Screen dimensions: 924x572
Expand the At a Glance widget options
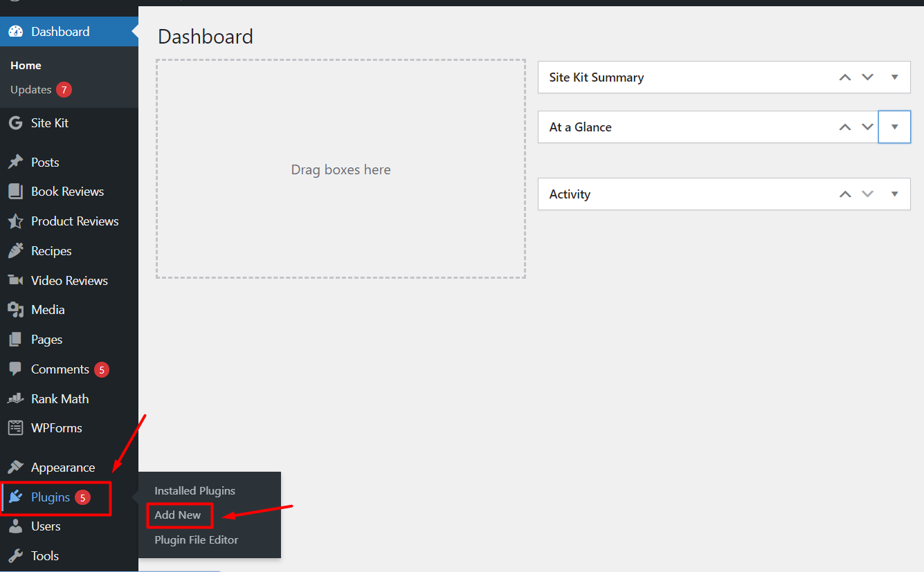click(894, 127)
